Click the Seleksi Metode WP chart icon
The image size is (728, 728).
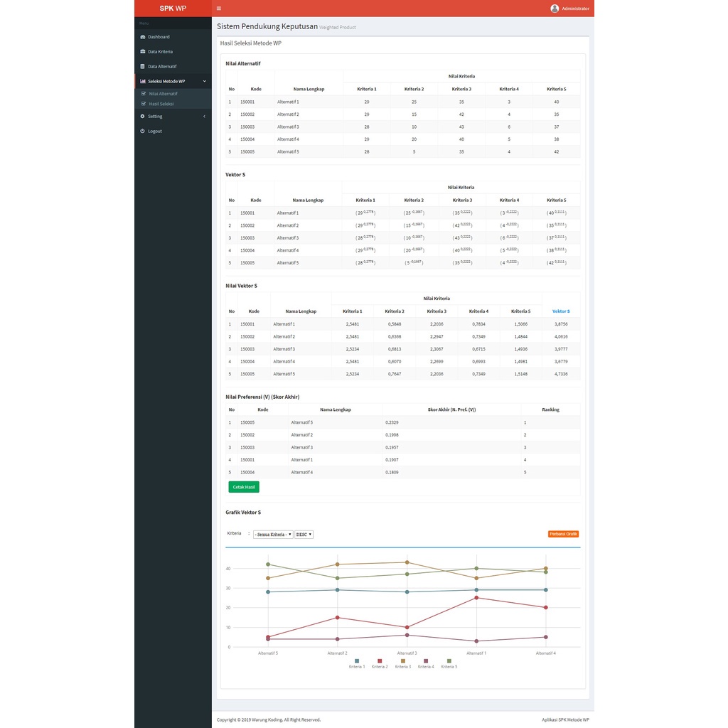click(x=143, y=81)
